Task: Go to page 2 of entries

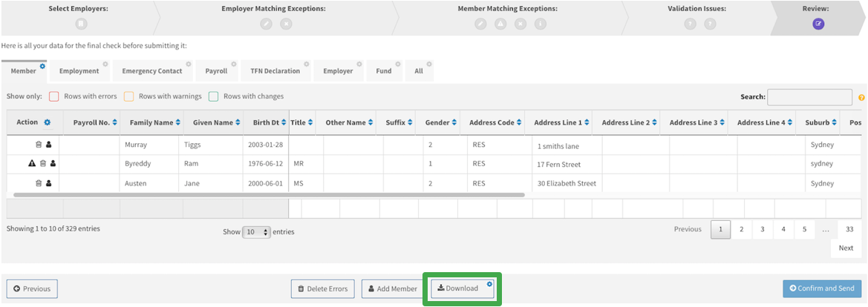Action: [741, 230]
